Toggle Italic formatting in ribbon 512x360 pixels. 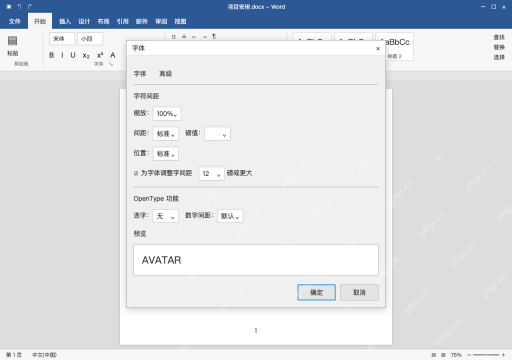coord(62,55)
